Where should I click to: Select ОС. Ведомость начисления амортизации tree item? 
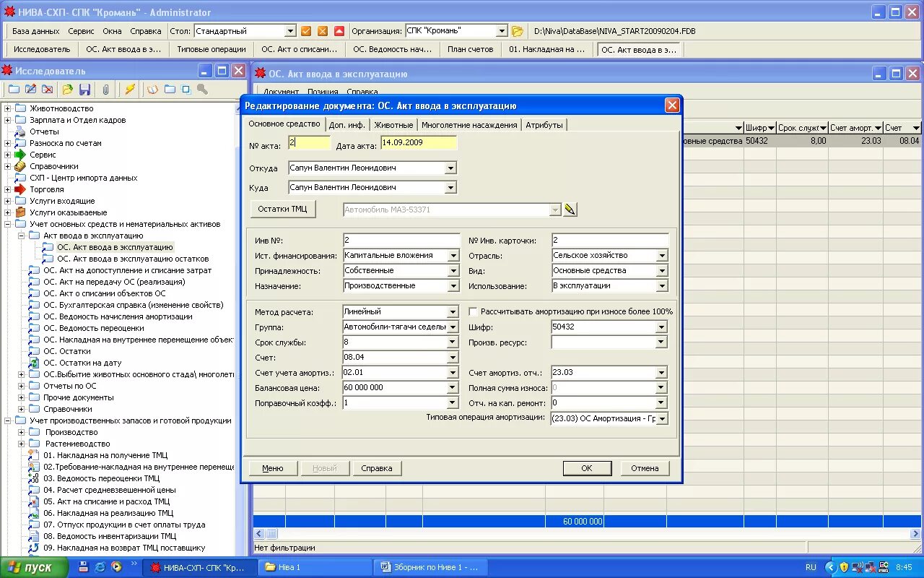[x=118, y=316]
